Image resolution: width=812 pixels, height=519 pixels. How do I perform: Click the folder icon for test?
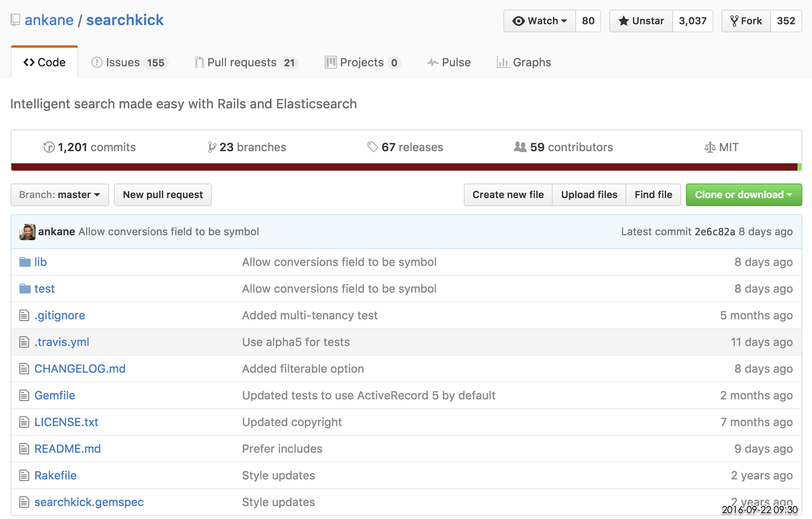coord(25,288)
